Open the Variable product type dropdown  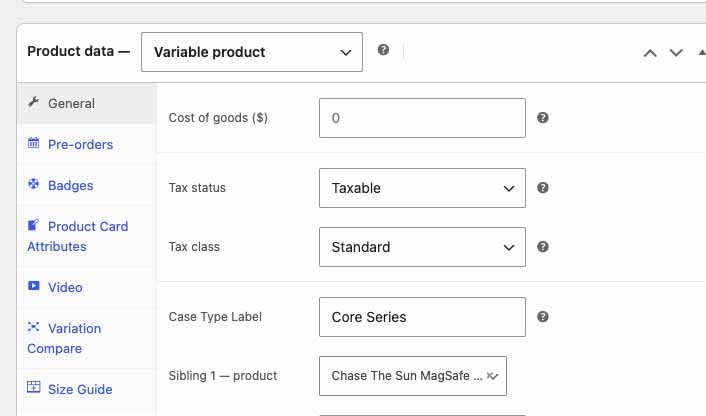(252, 52)
